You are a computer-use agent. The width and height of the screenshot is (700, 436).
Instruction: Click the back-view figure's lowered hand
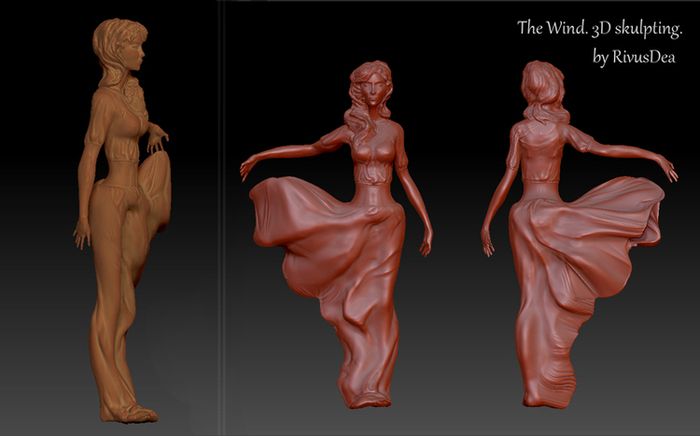pos(488,243)
